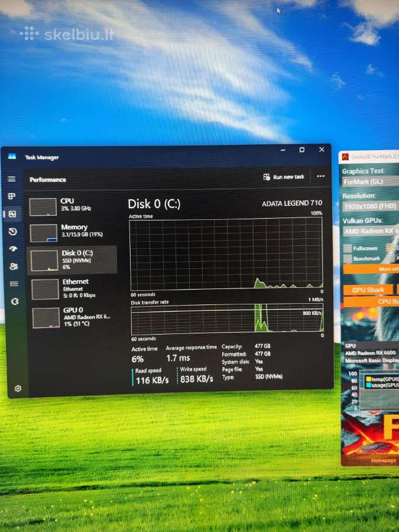Open FurMark Graphics Test dropdown
This screenshot has height=532, width=399.
coord(371,182)
